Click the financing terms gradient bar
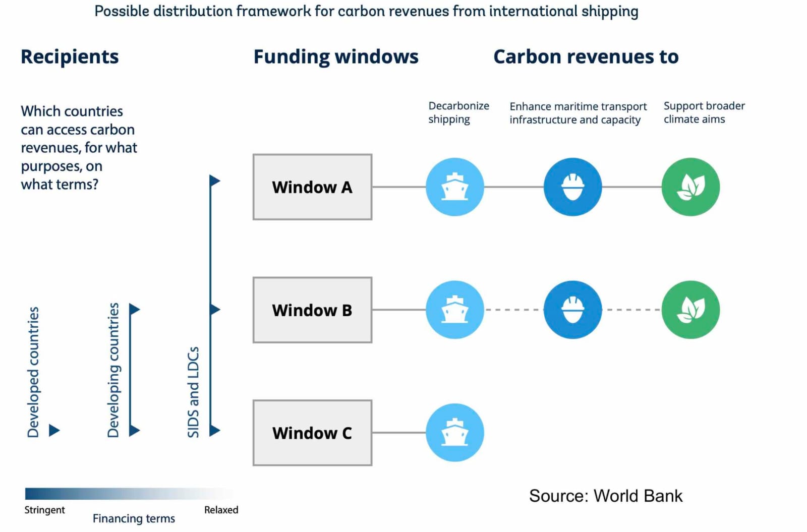This screenshot has height=532, width=807. (x=130, y=494)
